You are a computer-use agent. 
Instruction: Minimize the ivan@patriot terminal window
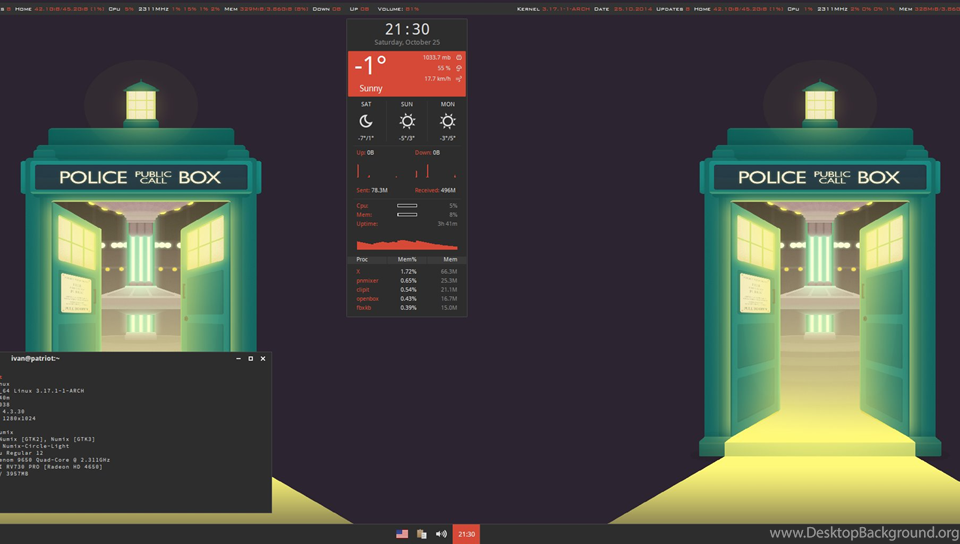click(238, 358)
